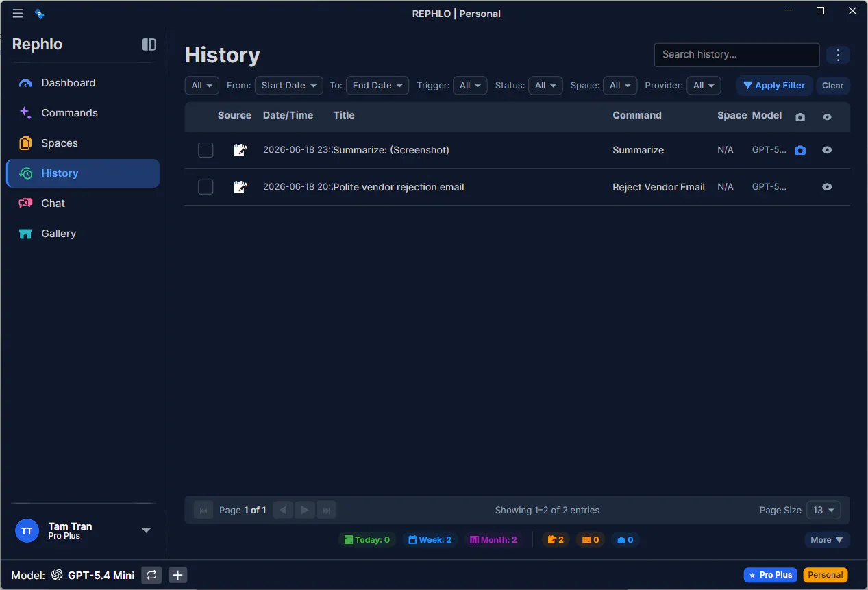The height and width of the screenshot is (590, 868).
Task: Go to previous page arrow
Action: 283,510
